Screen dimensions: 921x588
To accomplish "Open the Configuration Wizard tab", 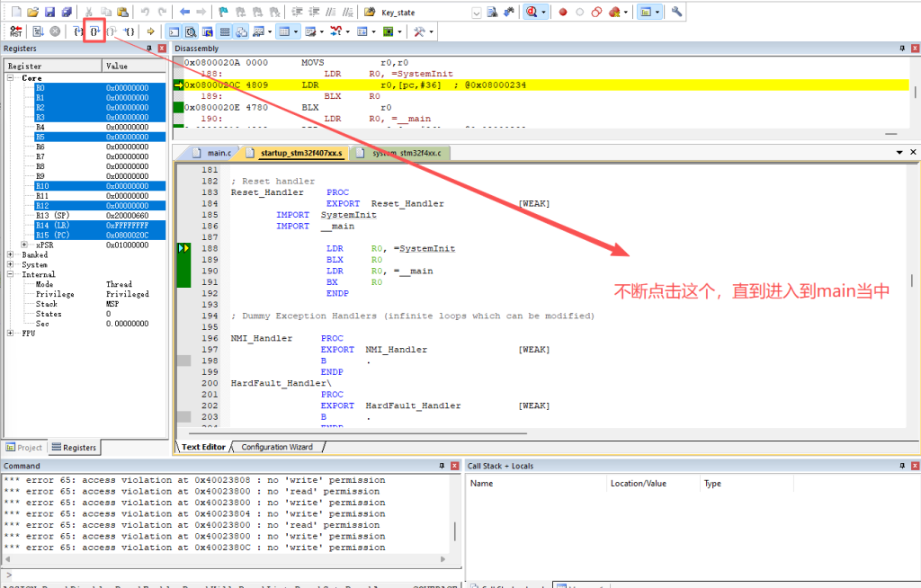I will (276, 447).
